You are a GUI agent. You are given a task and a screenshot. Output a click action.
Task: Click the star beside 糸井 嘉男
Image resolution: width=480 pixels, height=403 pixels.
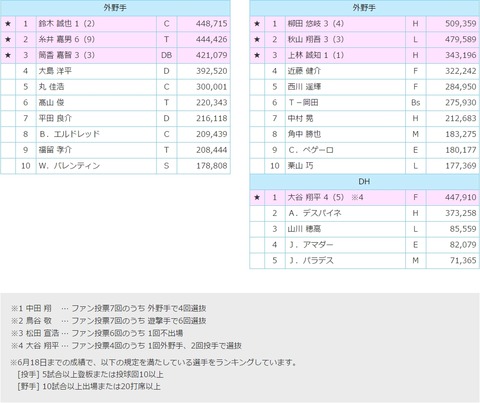(8, 39)
